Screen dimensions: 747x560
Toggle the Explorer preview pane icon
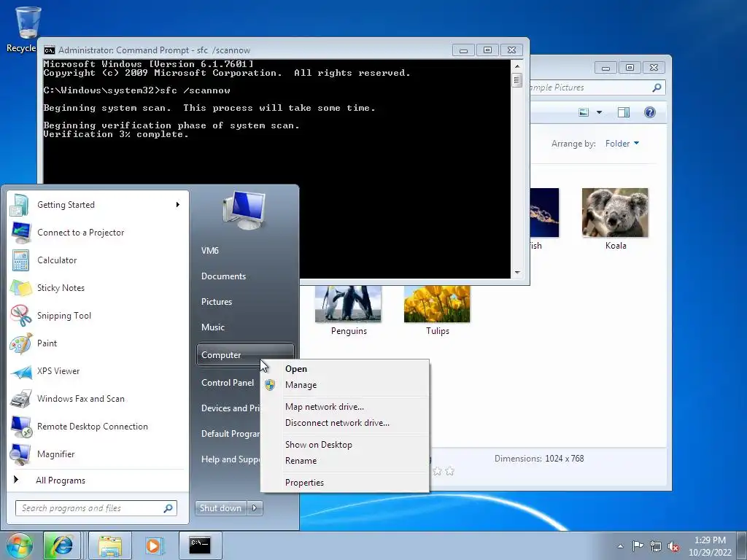[x=623, y=112]
